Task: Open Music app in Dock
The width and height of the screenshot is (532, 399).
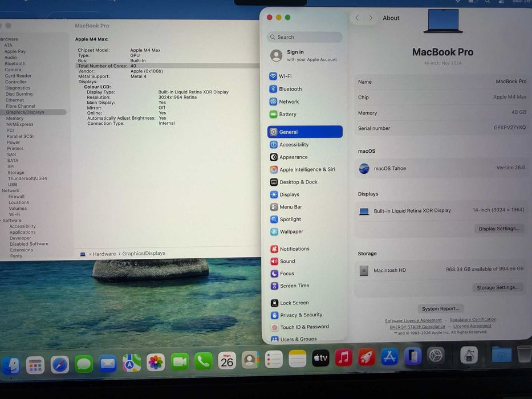Action: pyautogui.click(x=343, y=357)
